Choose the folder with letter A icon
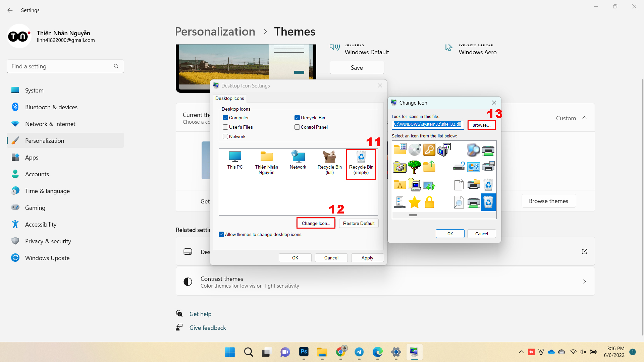644x362 pixels. pyautogui.click(x=399, y=184)
